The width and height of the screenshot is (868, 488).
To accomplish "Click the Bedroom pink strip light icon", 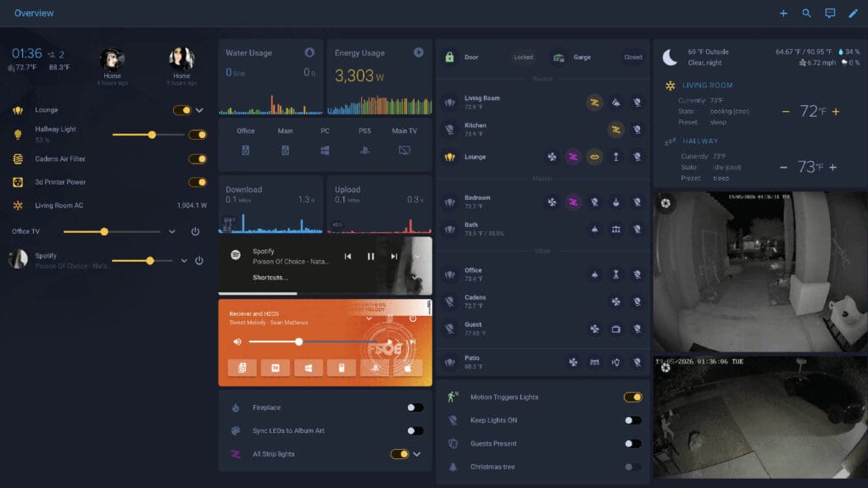I will tap(573, 202).
